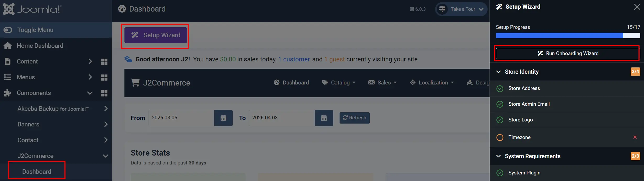This screenshot has width=644, height=181.
Task: Open the Localization dropdown menu
Action: (x=432, y=83)
